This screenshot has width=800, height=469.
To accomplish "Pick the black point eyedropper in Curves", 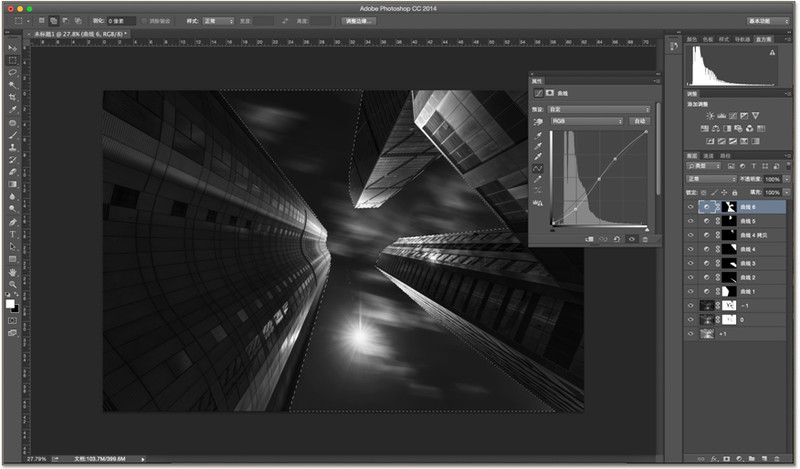I will click(x=538, y=135).
